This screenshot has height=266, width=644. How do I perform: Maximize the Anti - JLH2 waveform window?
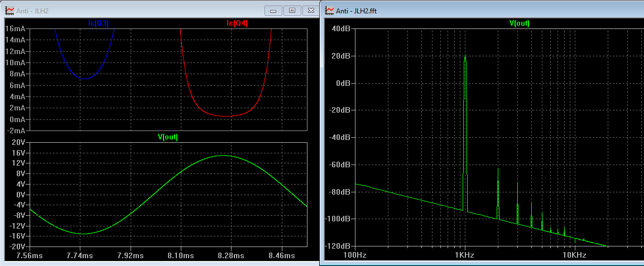click(292, 11)
